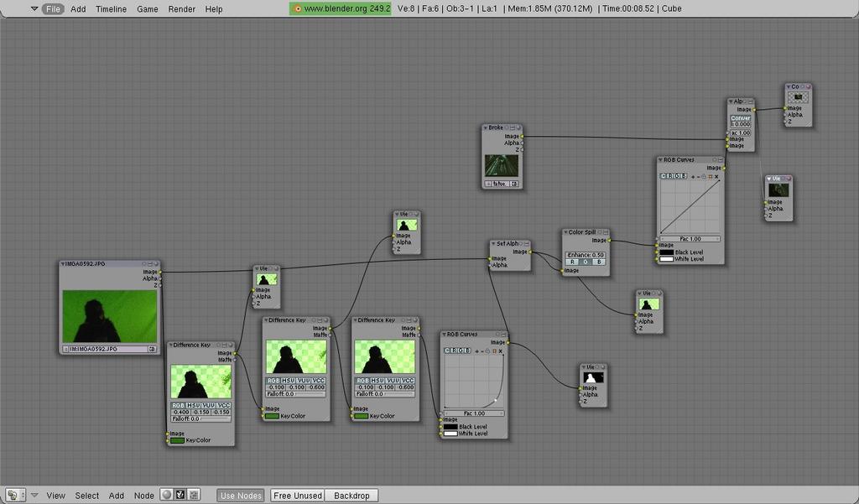
Task: Select the Composite nodes icon
Action: point(180,495)
